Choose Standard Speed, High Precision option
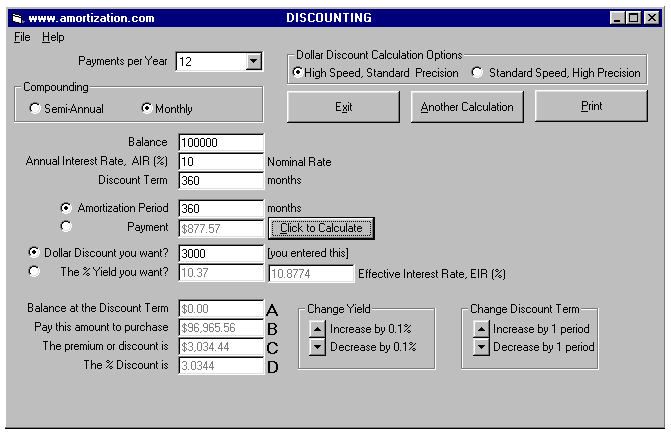The height and width of the screenshot is (434, 671). 477,73
